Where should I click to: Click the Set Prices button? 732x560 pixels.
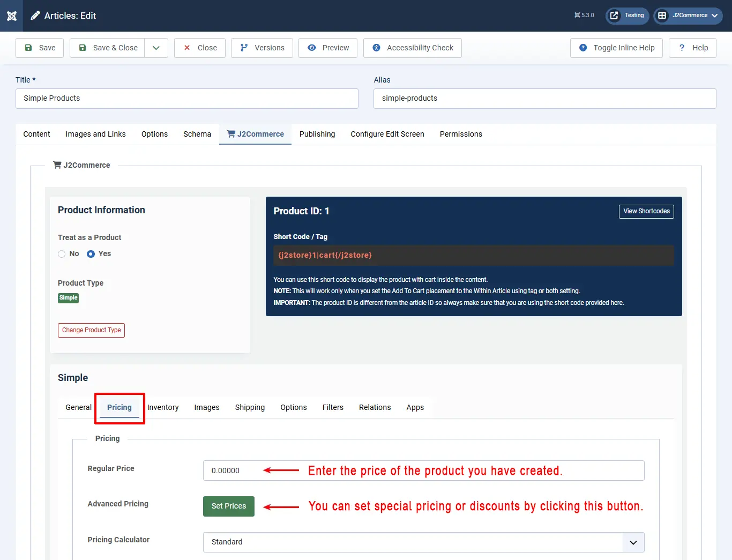pos(229,506)
